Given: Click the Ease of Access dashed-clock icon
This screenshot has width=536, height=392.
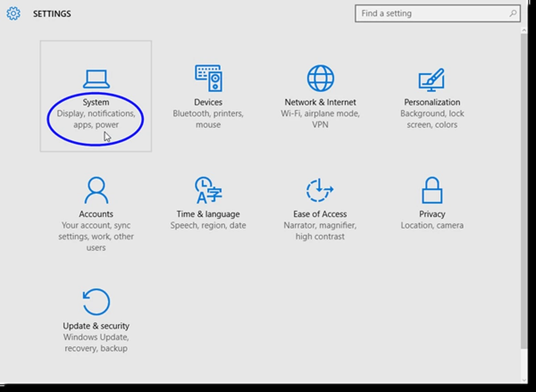Looking at the screenshot, I should point(320,190).
